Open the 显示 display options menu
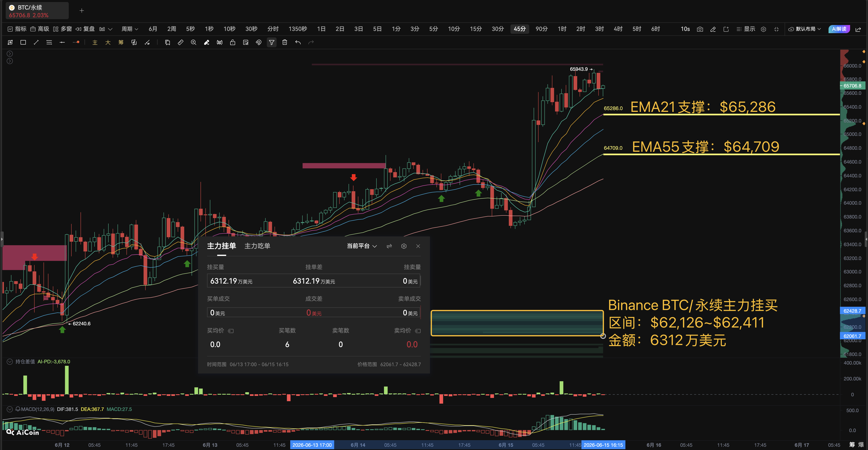Image resolution: width=868 pixels, height=450 pixels. click(746, 29)
